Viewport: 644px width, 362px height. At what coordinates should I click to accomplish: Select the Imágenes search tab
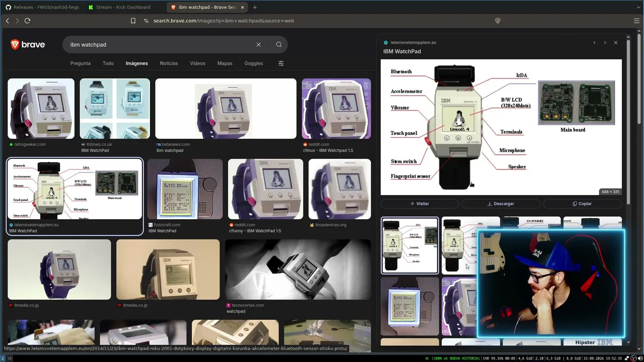(x=137, y=63)
